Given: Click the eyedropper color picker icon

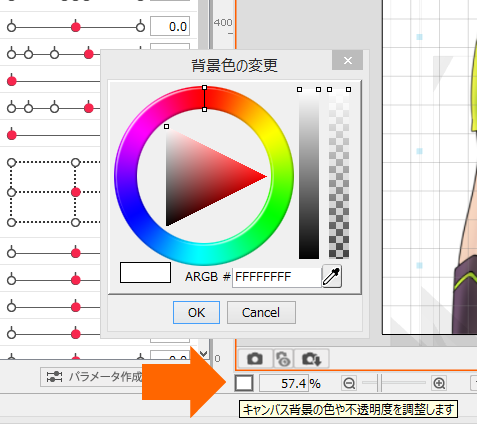Looking at the screenshot, I should point(332,277).
